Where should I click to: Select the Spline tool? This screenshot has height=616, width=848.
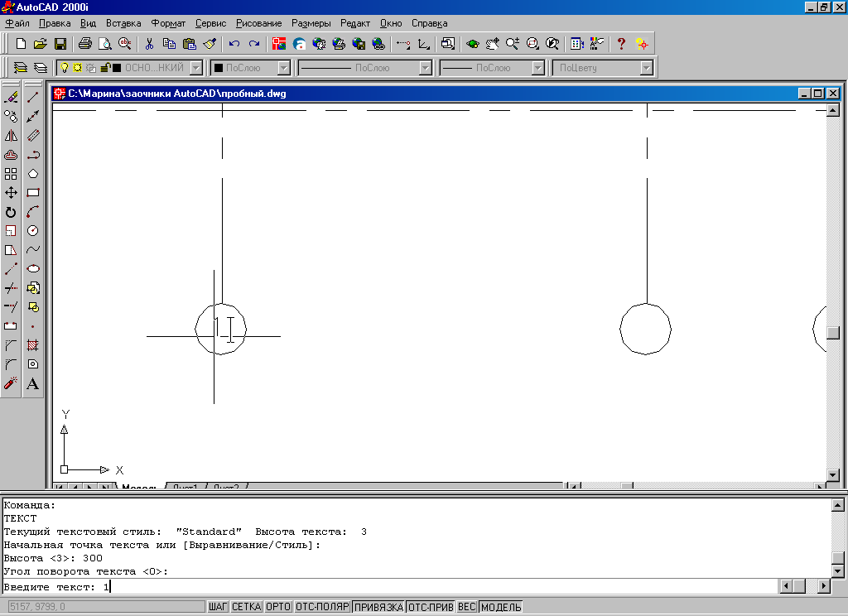click(x=33, y=250)
